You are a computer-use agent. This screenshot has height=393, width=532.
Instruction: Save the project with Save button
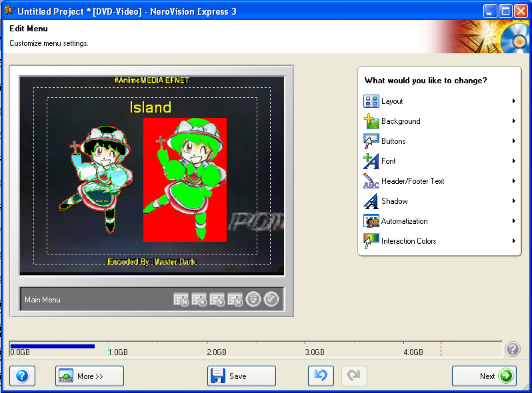(241, 376)
